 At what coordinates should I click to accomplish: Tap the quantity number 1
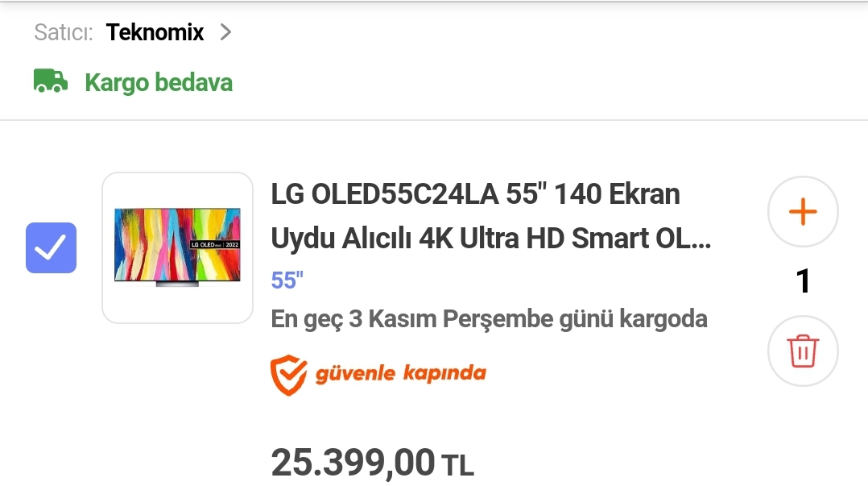point(803,281)
